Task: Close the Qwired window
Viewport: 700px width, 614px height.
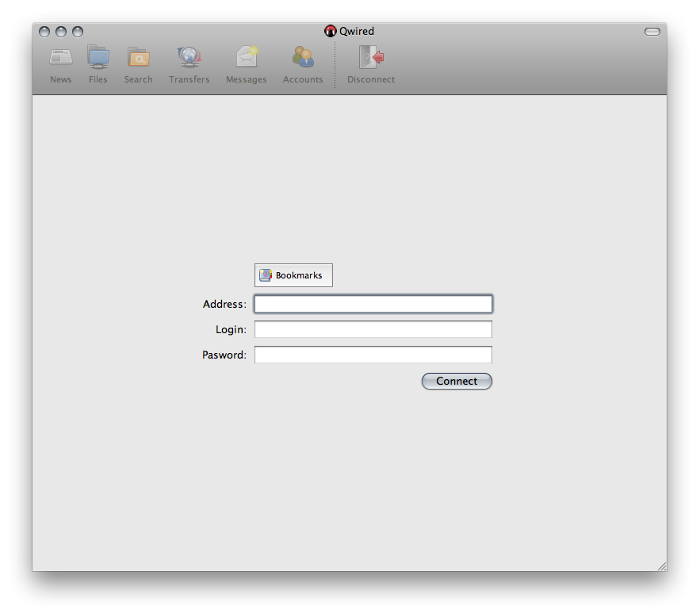Action: click(44, 32)
